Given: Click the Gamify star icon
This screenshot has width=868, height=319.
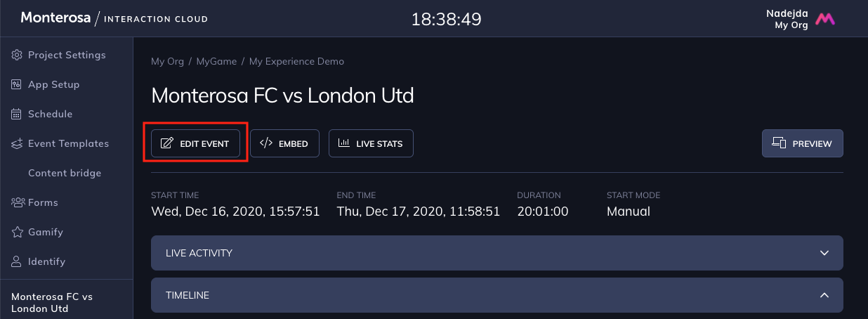Looking at the screenshot, I should (17, 232).
